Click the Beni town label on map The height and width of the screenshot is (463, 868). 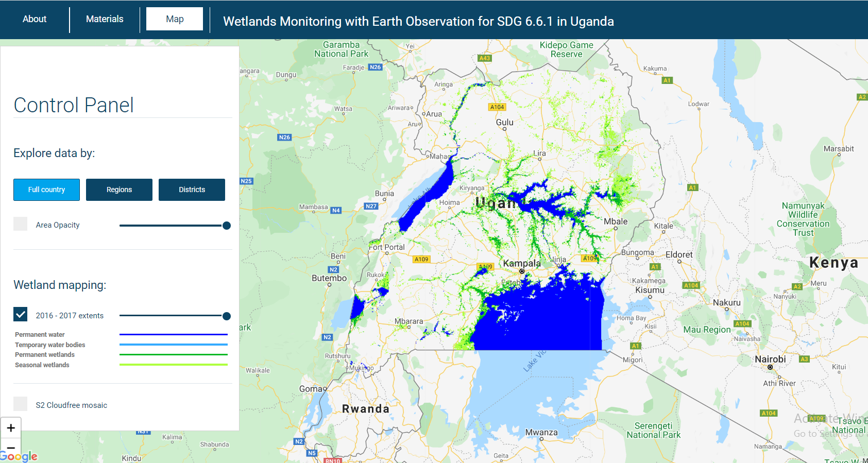(338, 256)
